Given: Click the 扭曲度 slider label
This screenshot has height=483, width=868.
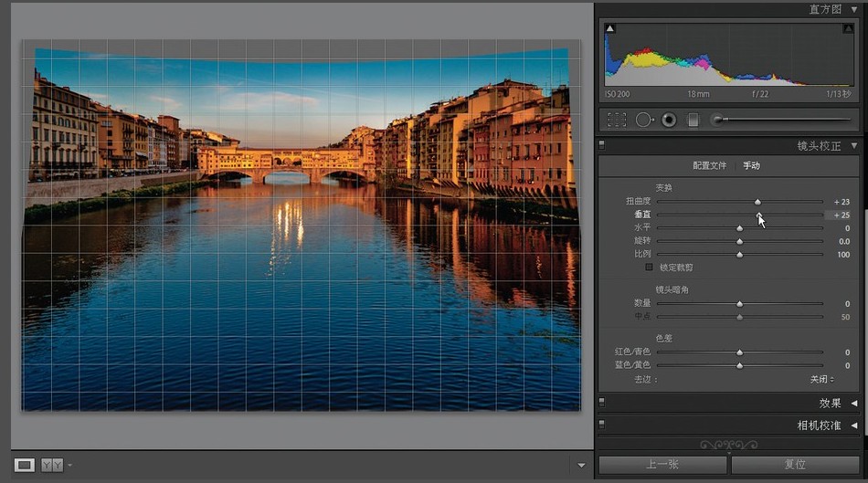Looking at the screenshot, I should [x=639, y=202].
